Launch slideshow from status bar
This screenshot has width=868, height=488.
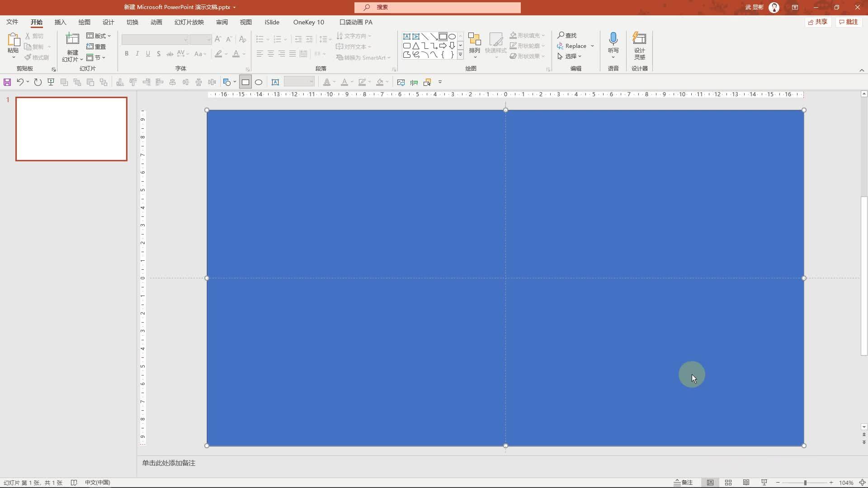764,483
